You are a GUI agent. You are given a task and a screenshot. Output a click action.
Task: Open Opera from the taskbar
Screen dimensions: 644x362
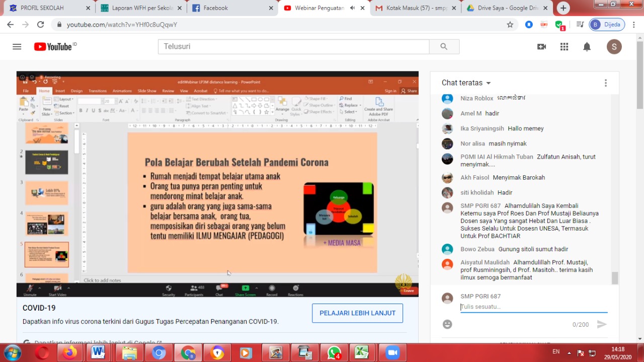pos(42,353)
